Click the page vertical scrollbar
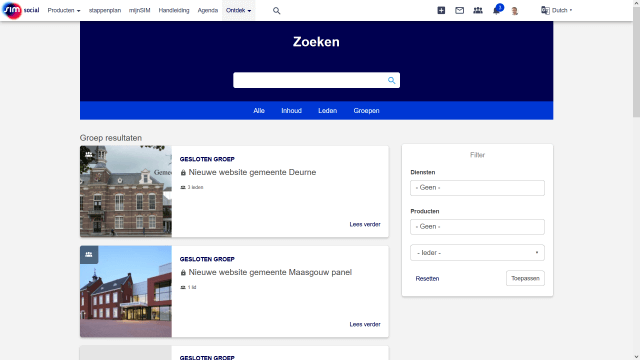This screenshot has height=360, width=640. [x=636, y=61]
